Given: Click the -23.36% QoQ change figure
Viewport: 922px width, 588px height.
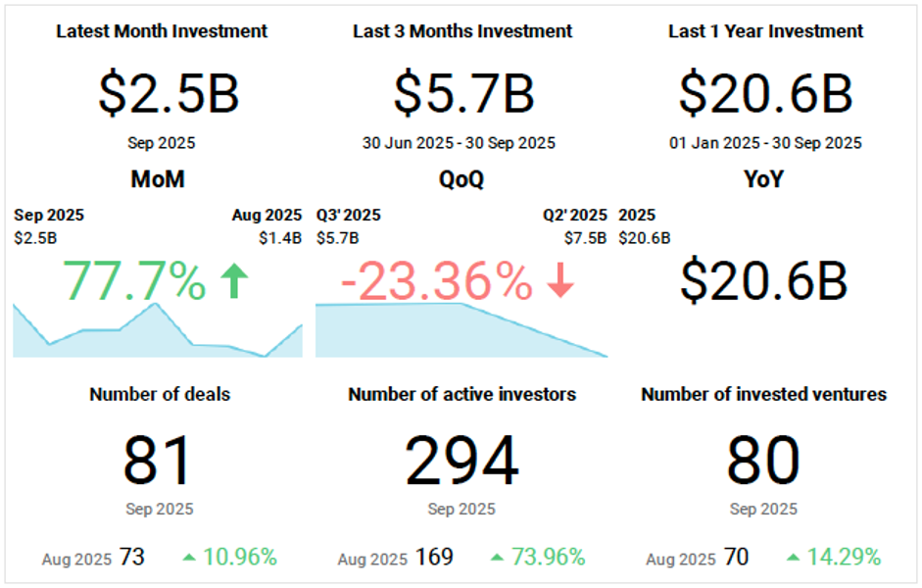Looking at the screenshot, I should 436,282.
